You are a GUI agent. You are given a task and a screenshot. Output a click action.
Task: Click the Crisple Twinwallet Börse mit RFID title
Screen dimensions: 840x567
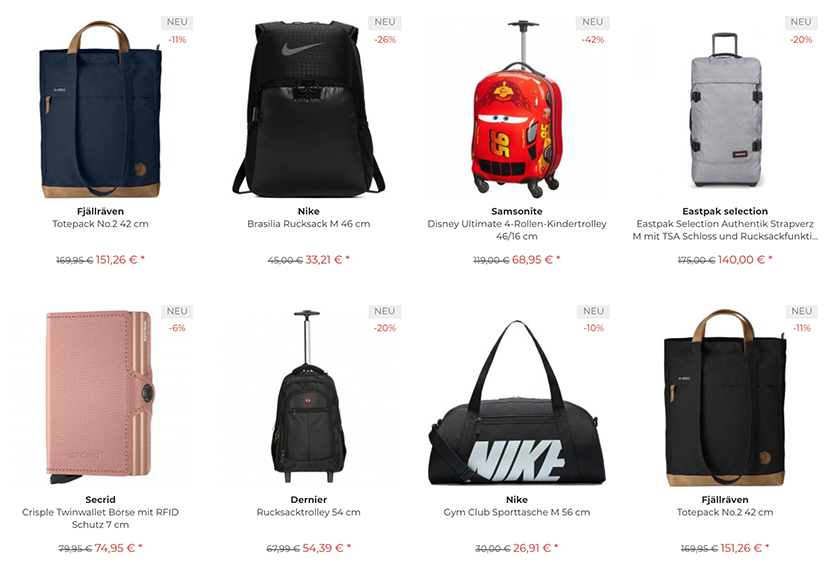(x=100, y=518)
